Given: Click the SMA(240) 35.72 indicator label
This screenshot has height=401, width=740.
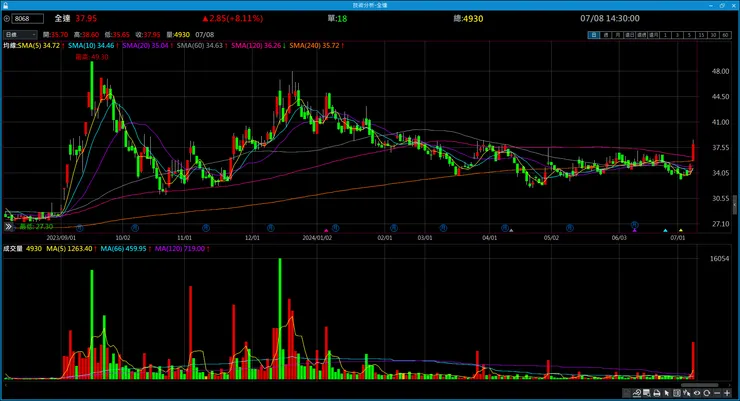Looking at the screenshot, I should pos(314,46).
